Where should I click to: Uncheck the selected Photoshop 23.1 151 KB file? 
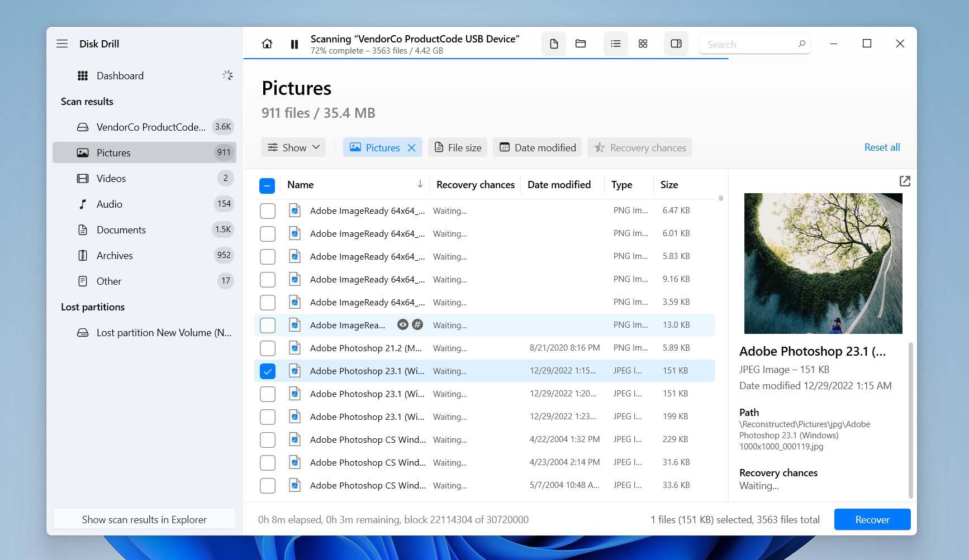coord(268,371)
